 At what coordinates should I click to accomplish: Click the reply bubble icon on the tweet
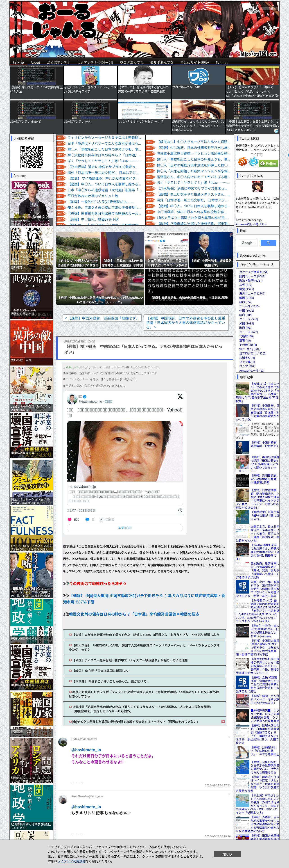coord(87,520)
